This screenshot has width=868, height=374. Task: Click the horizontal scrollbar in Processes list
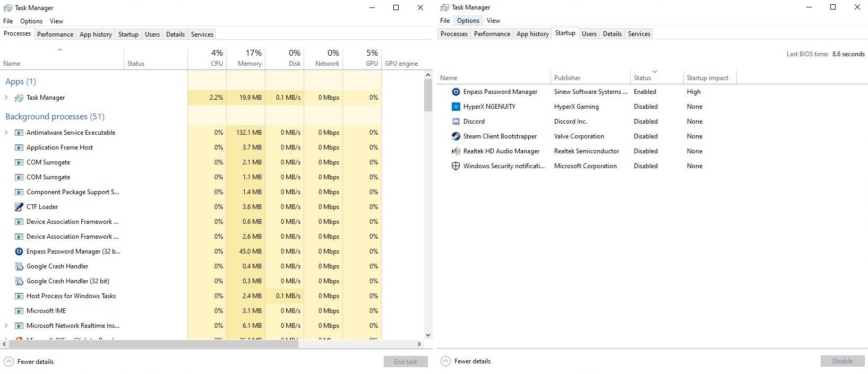click(x=153, y=344)
